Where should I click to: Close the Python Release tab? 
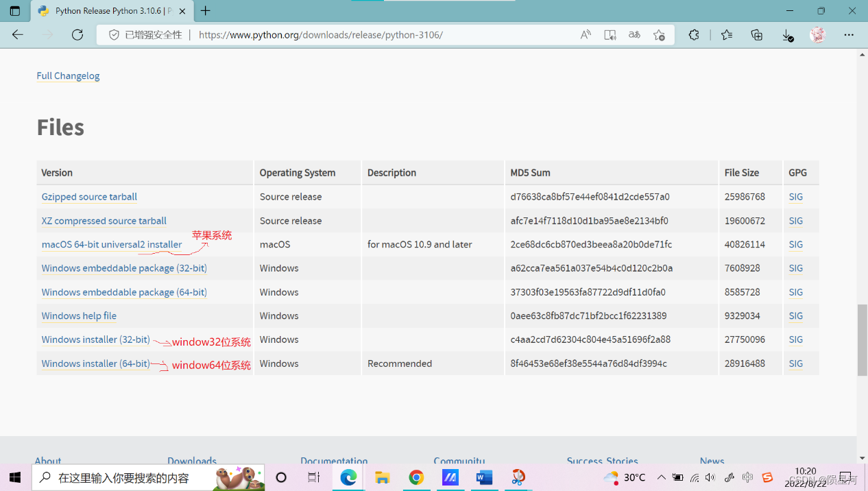[x=184, y=11]
